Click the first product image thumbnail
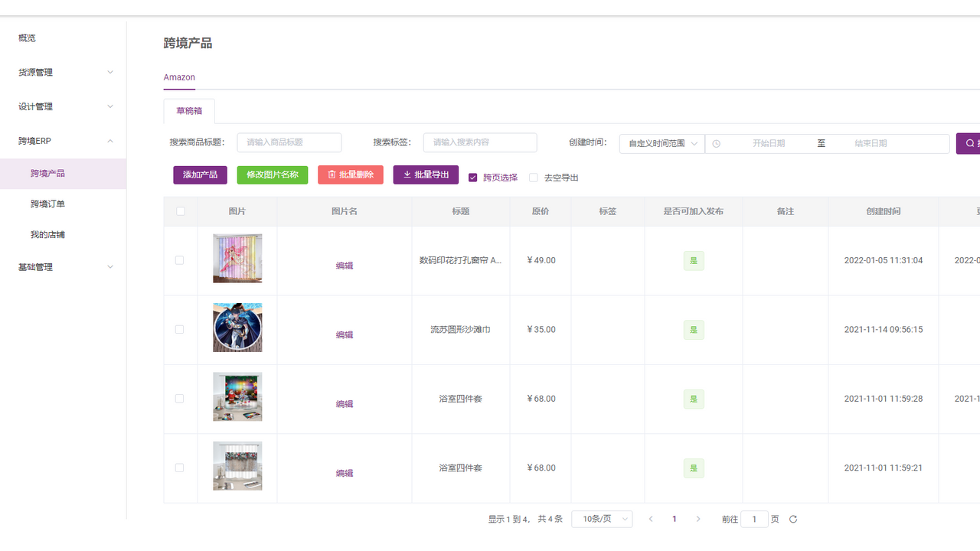Viewport: 980px width, 551px height. tap(237, 259)
